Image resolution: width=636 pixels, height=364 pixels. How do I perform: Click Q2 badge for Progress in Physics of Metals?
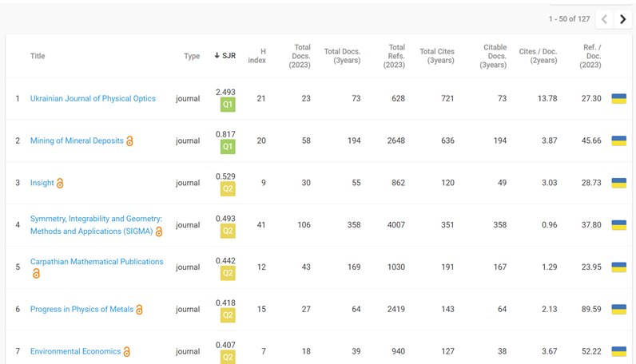[x=228, y=315]
